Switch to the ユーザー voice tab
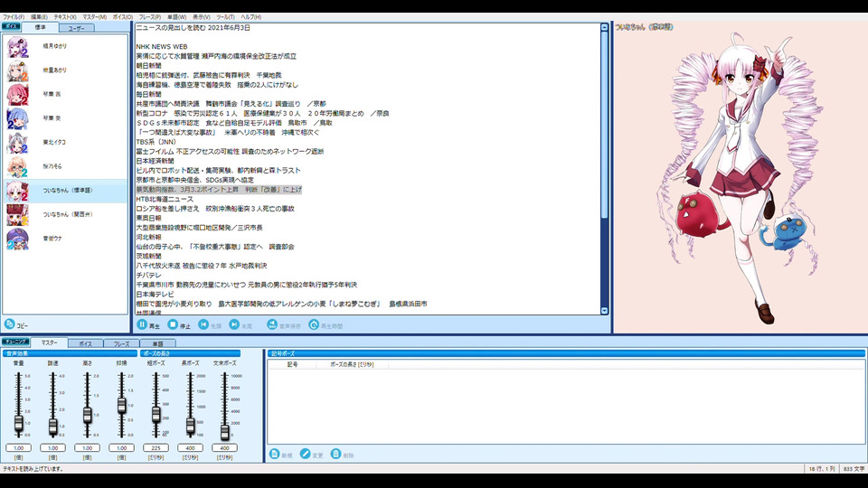868x488 pixels. pyautogui.click(x=76, y=28)
